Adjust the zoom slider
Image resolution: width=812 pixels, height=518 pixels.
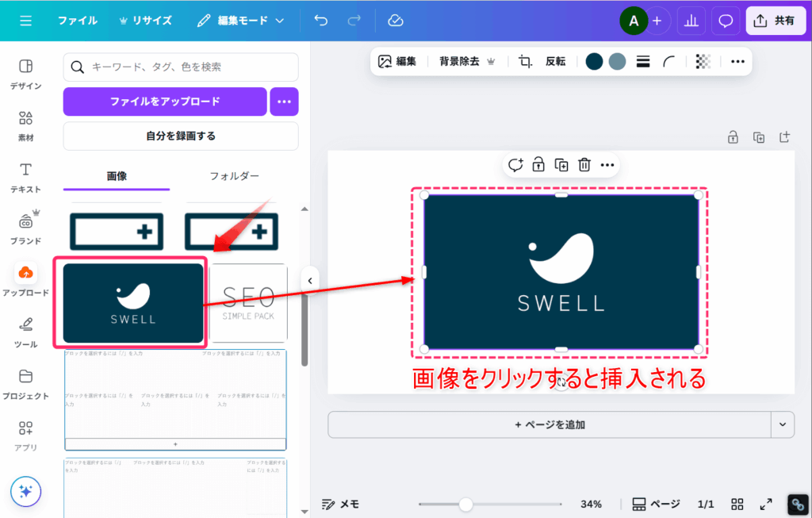(465, 504)
